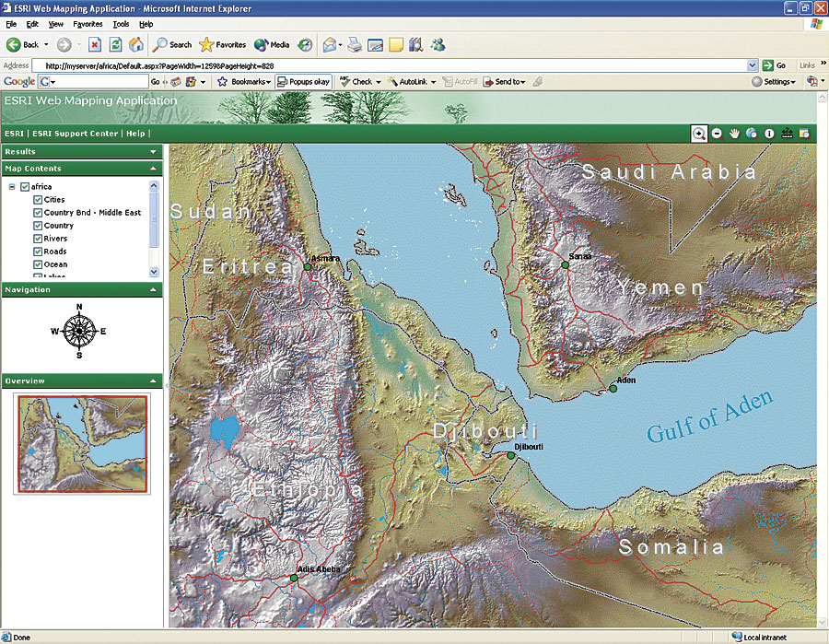
Task: Collapse the africa tree node
Action: (12, 187)
